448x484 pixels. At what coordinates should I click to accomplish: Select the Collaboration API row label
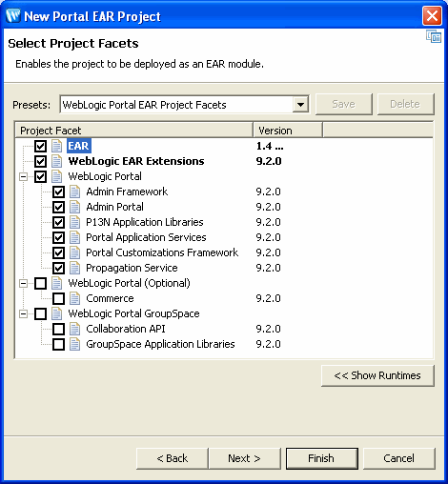click(x=126, y=329)
